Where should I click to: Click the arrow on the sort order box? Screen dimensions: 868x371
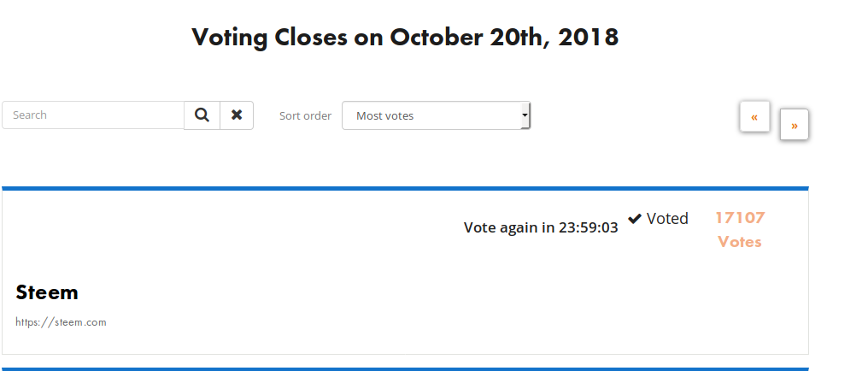(x=525, y=115)
